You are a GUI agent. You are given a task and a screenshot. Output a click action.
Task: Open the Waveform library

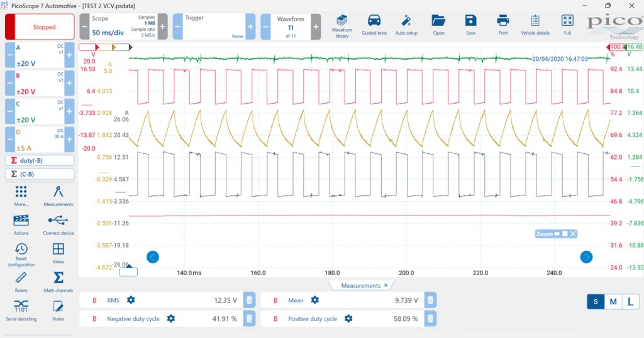pos(341,26)
